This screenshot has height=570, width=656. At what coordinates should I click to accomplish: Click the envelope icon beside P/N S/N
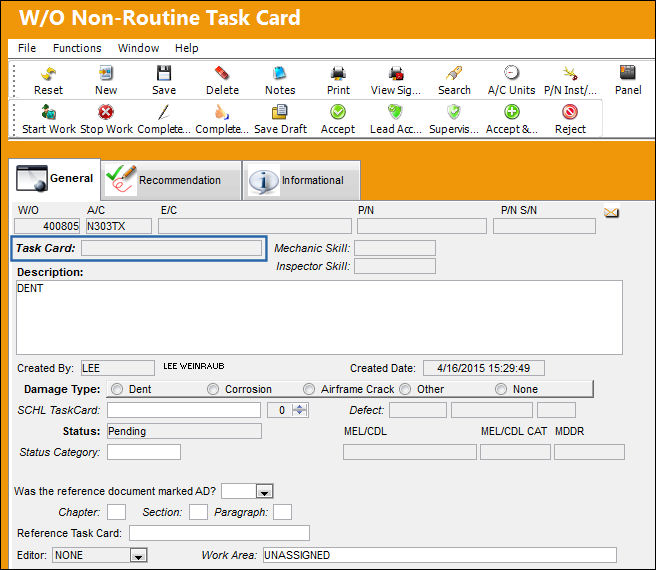coord(611,213)
